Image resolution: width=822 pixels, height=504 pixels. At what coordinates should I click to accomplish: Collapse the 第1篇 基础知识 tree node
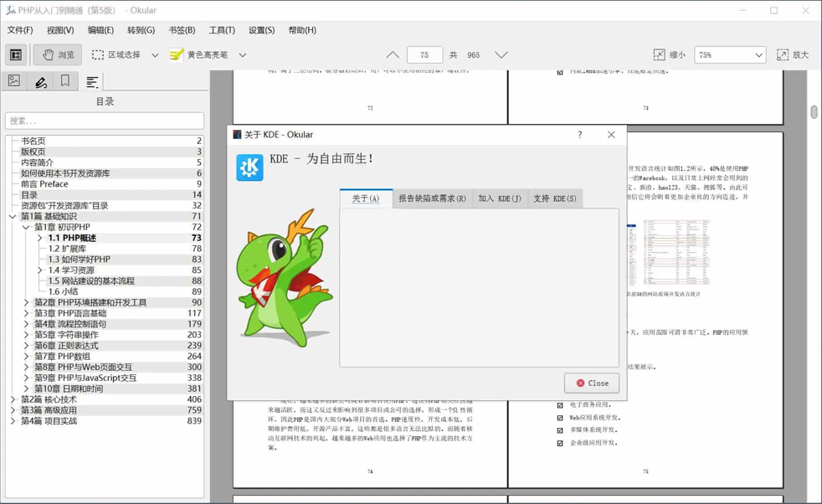point(13,216)
